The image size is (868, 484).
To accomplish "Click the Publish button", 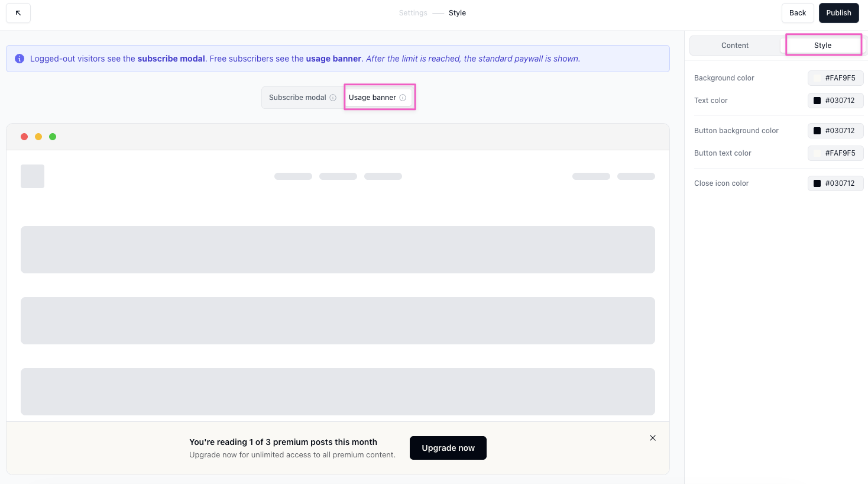I will pyautogui.click(x=838, y=13).
